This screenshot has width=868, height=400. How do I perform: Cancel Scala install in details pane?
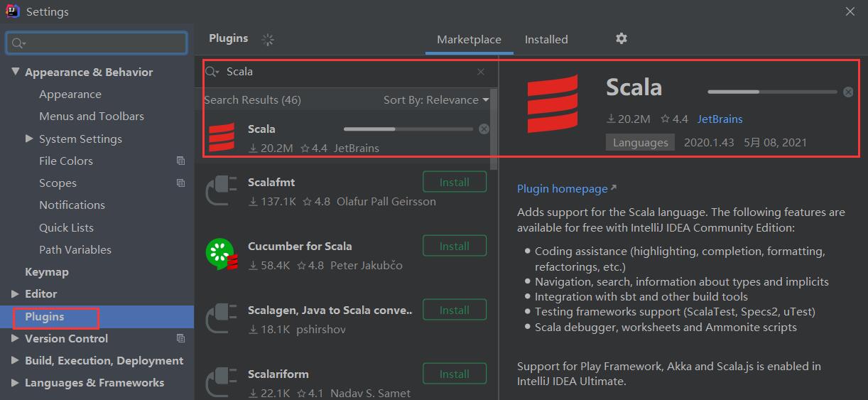pyautogui.click(x=848, y=92)
